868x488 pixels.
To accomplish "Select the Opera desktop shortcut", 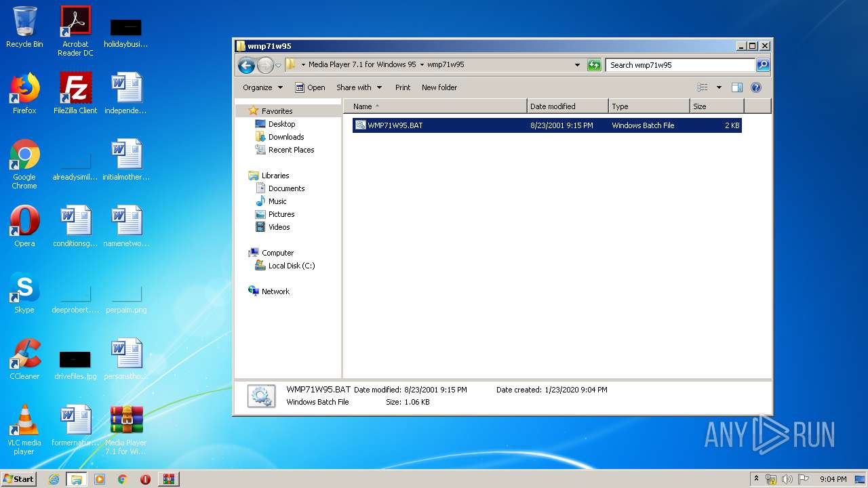I will pos(24,226).
